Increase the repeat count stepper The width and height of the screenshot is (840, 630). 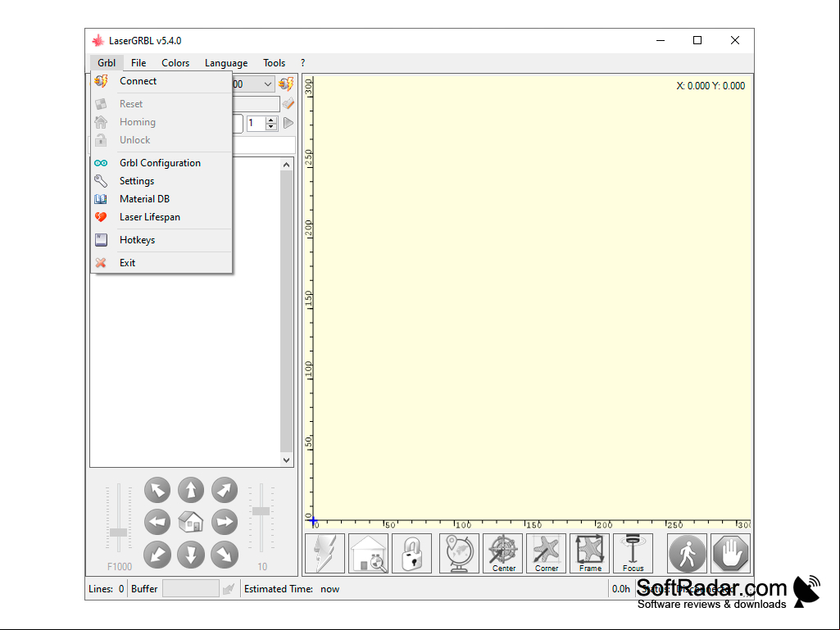pyautogui.click(x=271, y=120)
